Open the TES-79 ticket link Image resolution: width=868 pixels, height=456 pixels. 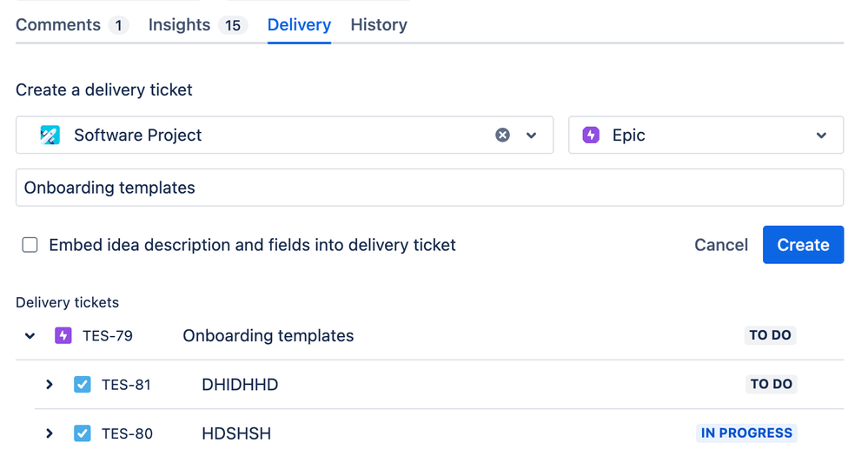click(108, 335)
